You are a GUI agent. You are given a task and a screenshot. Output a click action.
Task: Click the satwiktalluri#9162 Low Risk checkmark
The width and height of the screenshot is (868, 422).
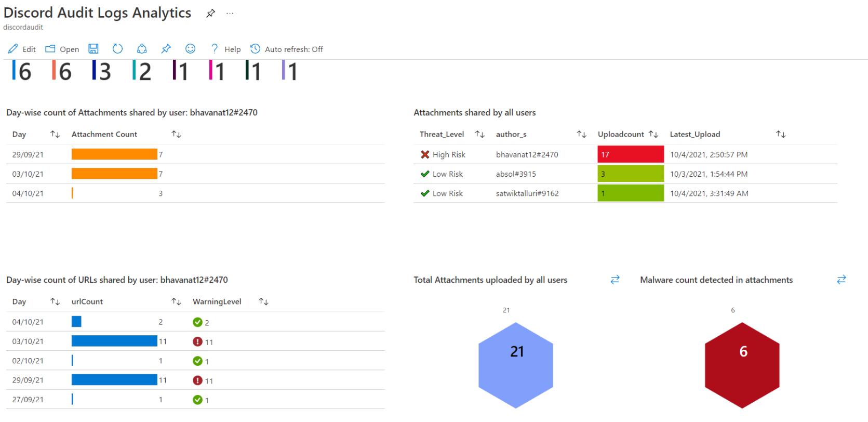(425, 193)
